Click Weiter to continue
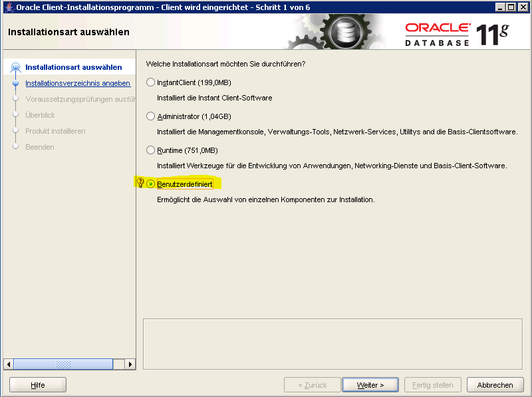Image resolution: width=532 pixels, height=397 pixels. tap(370, 385)
